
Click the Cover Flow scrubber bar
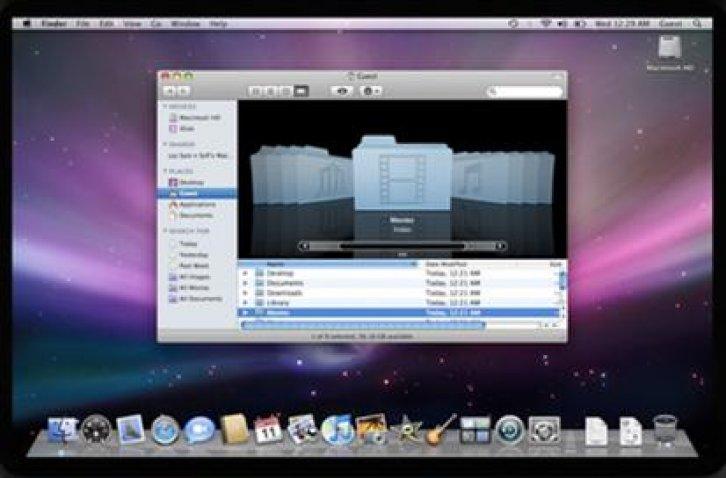coord(402,246)
